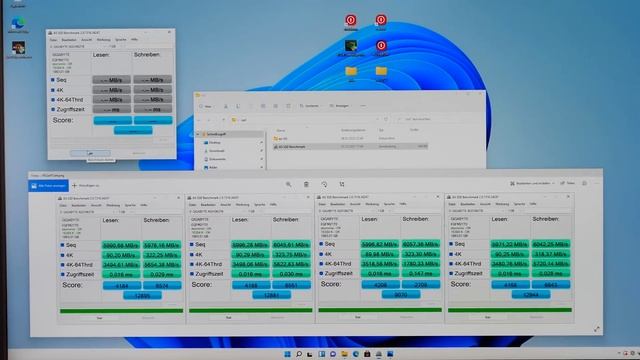The image size is (640, 360).
Task: Open Microsoft Store from taskbar
Action: click(x=367, y=353)
